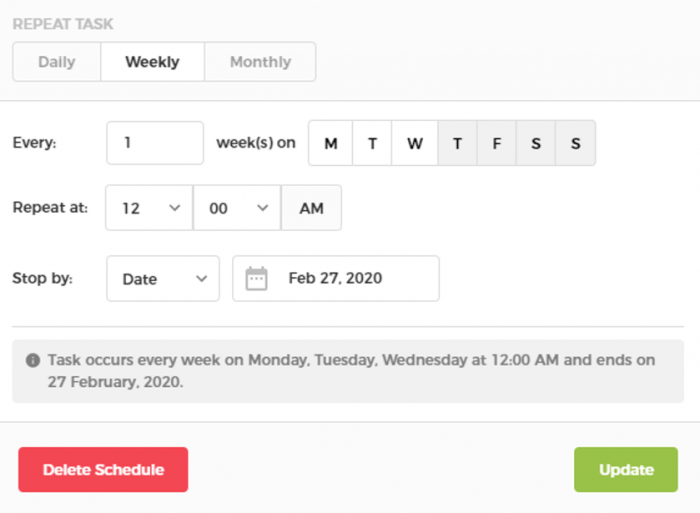700x513 pixels.
Task: Enable Saturday, the first S button
Action: coord(536,143)
